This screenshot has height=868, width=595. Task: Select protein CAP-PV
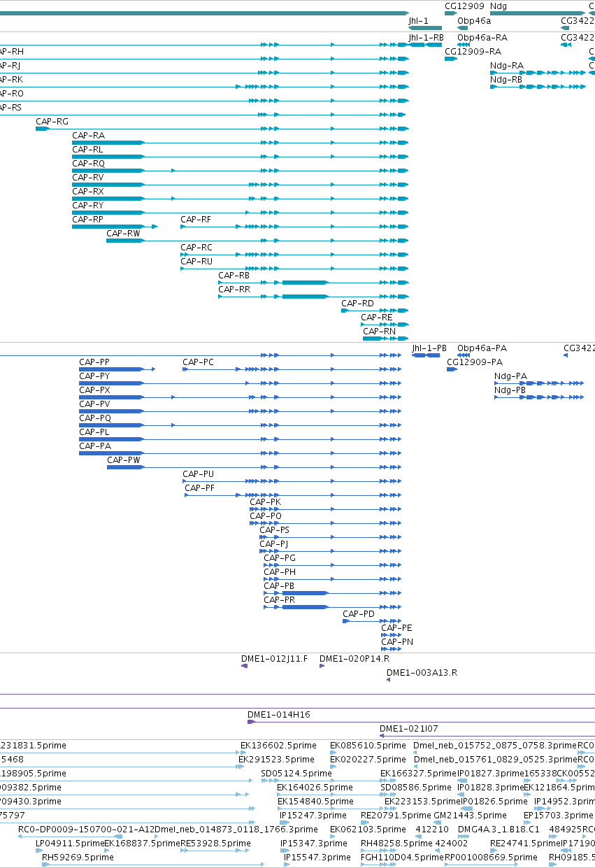click(x=94, y=404)
